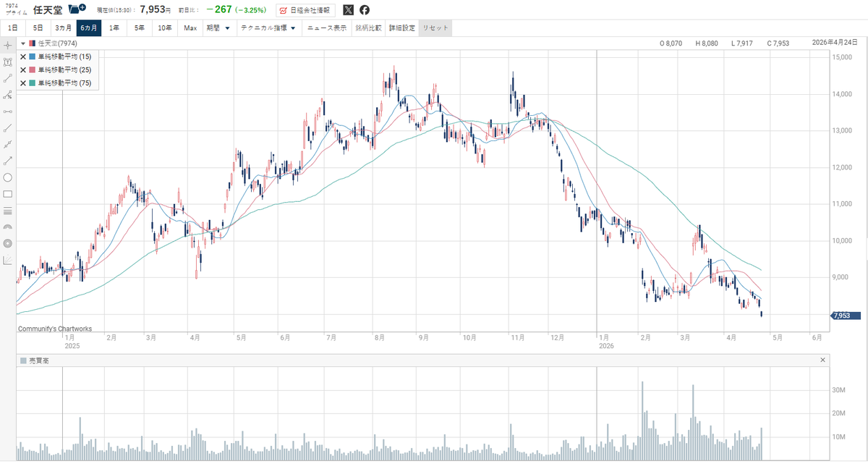The height and width of the screenshot is (464, 868).
Task: Switch to the 1日 range tab
Action: click(13, 28)
